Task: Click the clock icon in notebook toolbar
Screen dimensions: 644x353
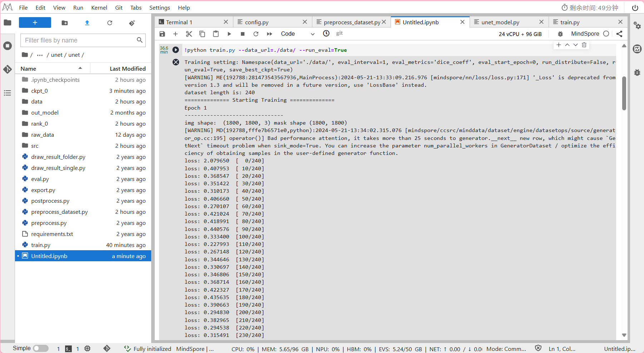Action: tap(326, 33)
